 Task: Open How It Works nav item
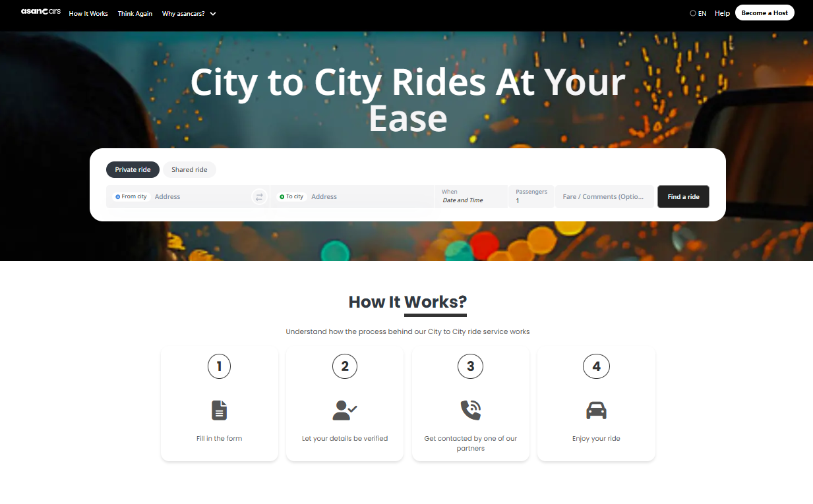pos(88,13)
